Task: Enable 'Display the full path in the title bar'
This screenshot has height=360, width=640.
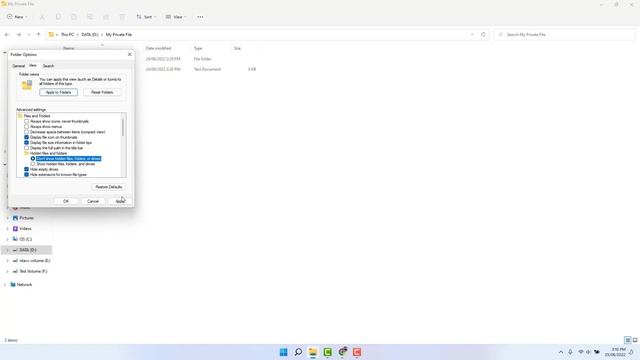Action: [27, 148]
